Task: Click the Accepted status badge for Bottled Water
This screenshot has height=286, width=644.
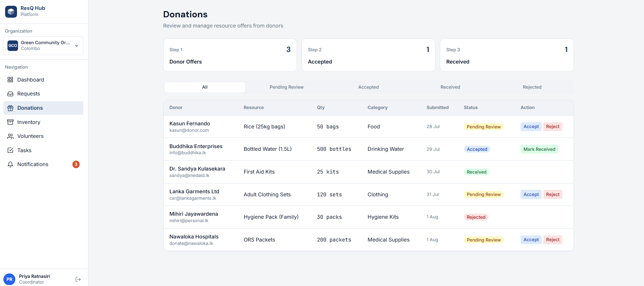Action: 477,149
